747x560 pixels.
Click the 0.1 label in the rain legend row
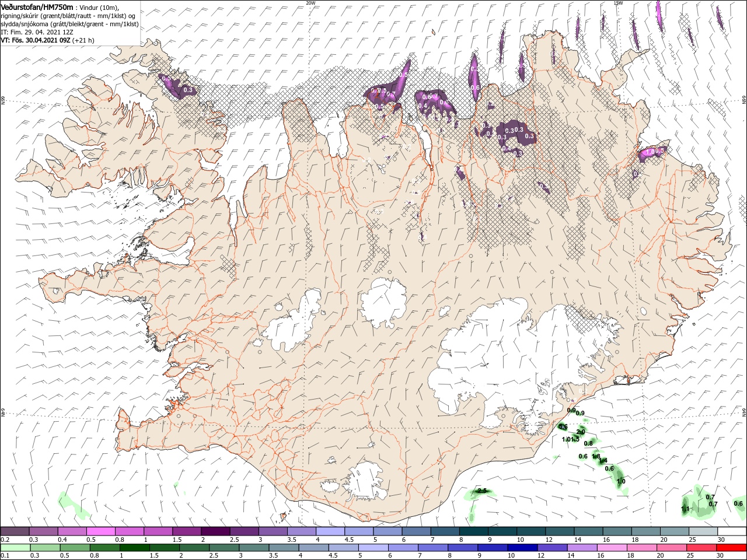(5, 556)
